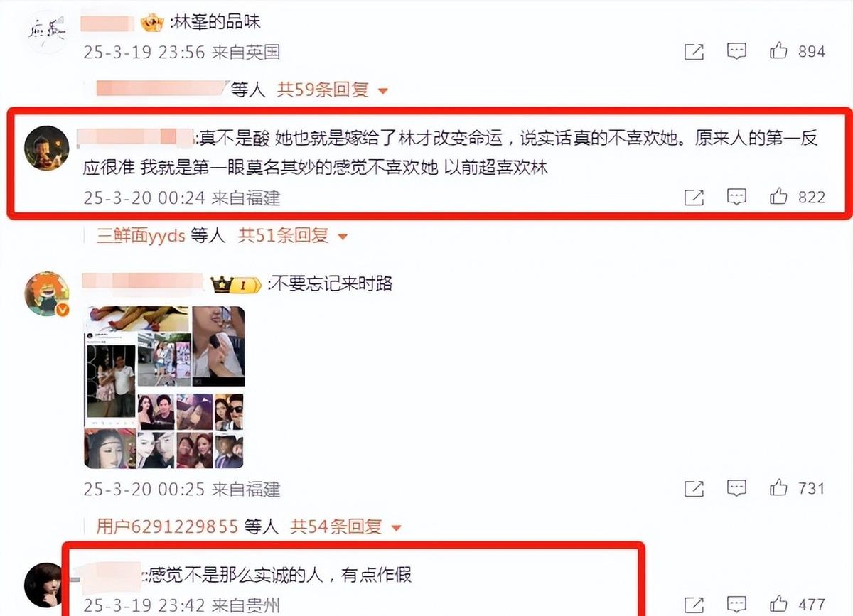The width and height of the screenshot is (853, 616).
Task: Like the comment with 731 likes
Action: point(778,488)
